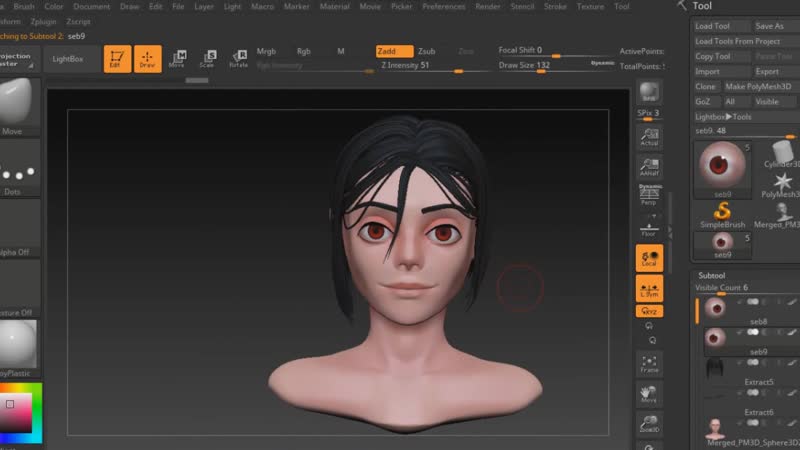This screenshot has width=800, height=450.
Task: Toggle visibility switch for seb9 subtool
Action: [753, 332]
